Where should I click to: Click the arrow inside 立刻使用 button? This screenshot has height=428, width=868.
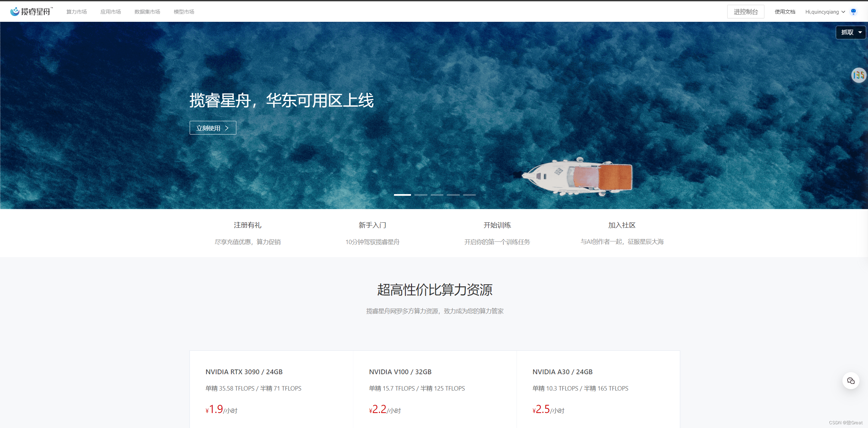click(x=227, y=128)
